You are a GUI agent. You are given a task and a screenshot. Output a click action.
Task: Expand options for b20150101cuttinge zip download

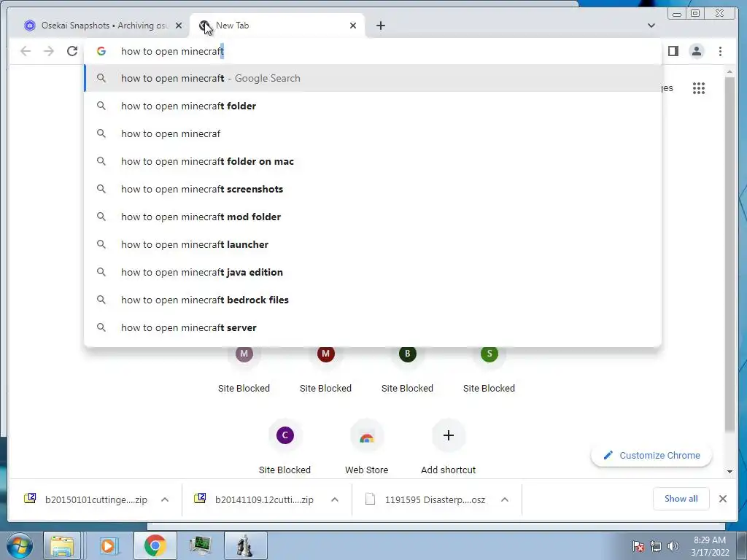[x=165, y=499]
